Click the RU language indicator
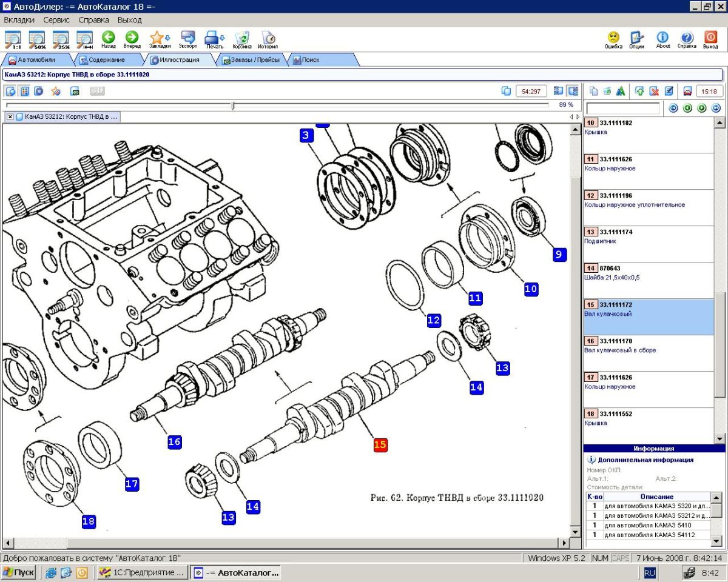The height and width of the screenshot is (582, 728). click(650, 572)
